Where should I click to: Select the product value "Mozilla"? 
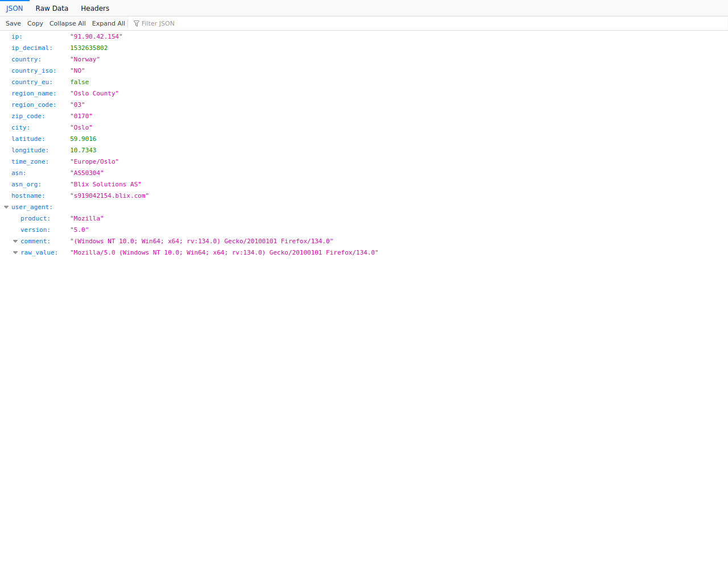(x=87, y=219)
